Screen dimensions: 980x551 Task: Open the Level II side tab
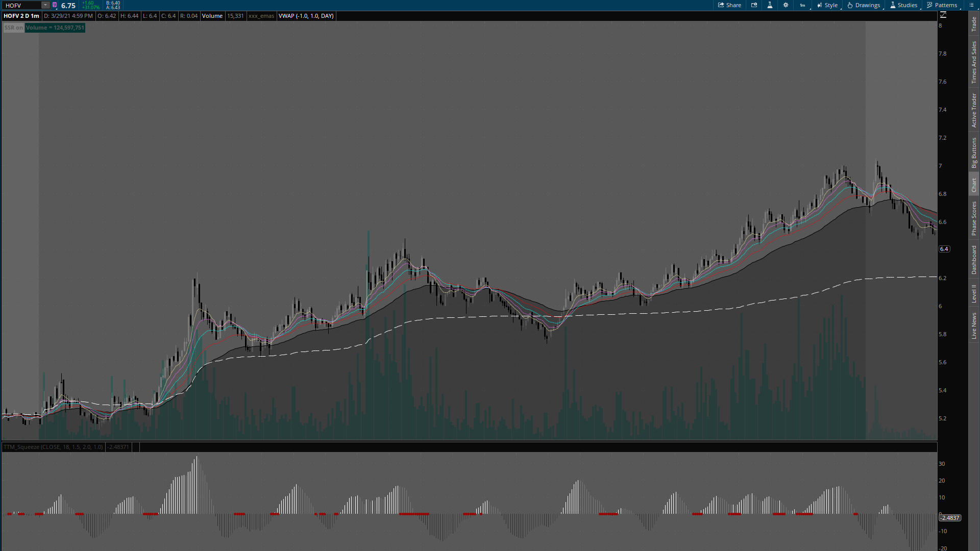pyautogui.click(x=974, y=293)
